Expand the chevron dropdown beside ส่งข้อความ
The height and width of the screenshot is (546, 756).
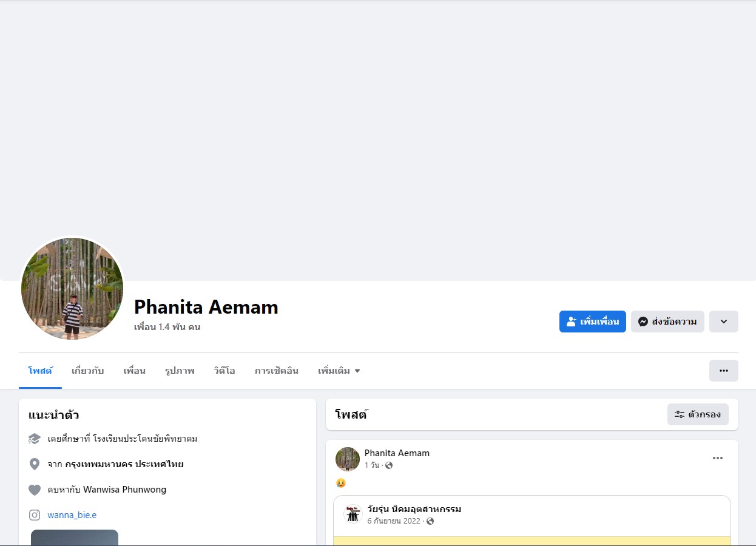724,322
